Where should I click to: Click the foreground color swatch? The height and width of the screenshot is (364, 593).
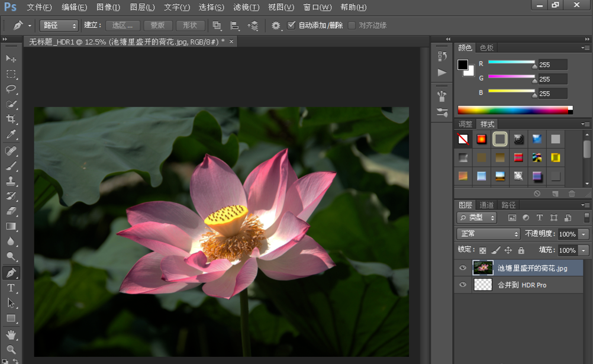(x=462, y=65)
